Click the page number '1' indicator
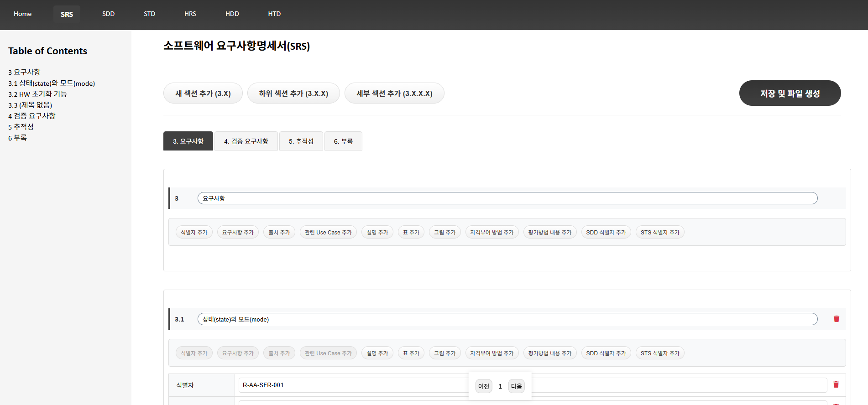The width and height of the screenshot is (868, 405). [x=500, y=386]
